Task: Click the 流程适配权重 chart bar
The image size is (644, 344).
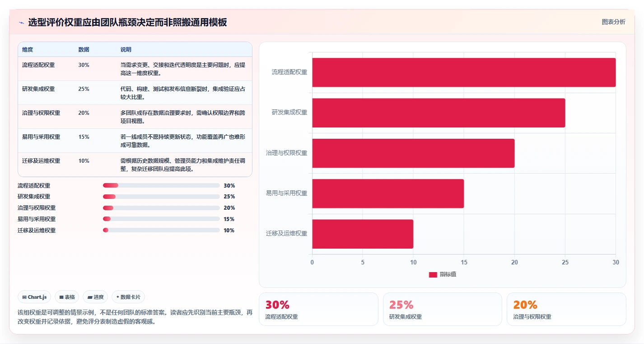Action: [464, 72]
